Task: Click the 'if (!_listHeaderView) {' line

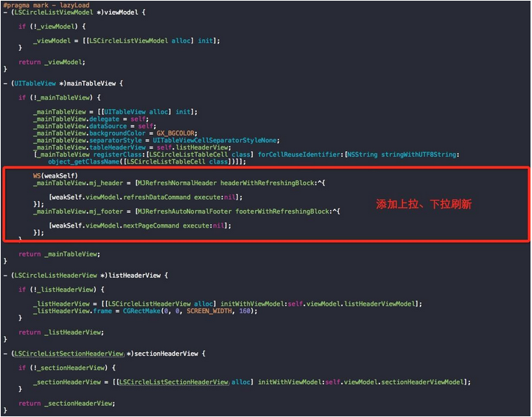Action: click(61, 290)
